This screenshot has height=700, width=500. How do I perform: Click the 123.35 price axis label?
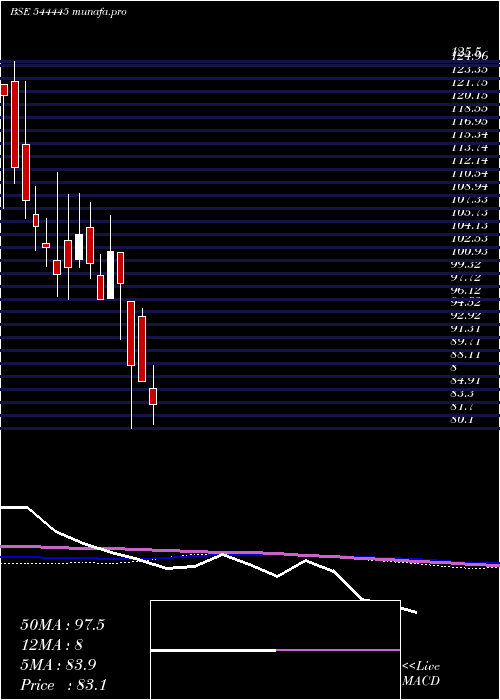470,70
